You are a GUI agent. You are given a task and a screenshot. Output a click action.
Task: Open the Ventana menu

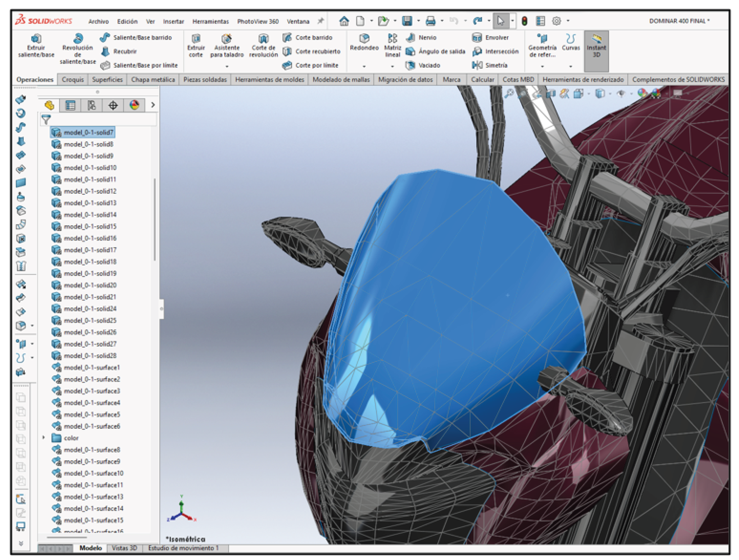pos(298,21)
